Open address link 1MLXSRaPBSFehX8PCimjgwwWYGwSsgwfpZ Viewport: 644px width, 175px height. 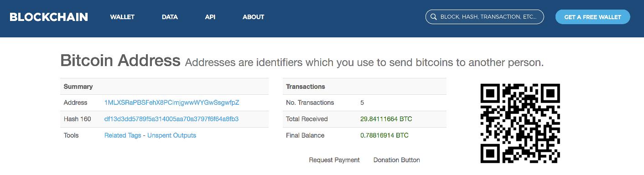click(x=171, y=103)
